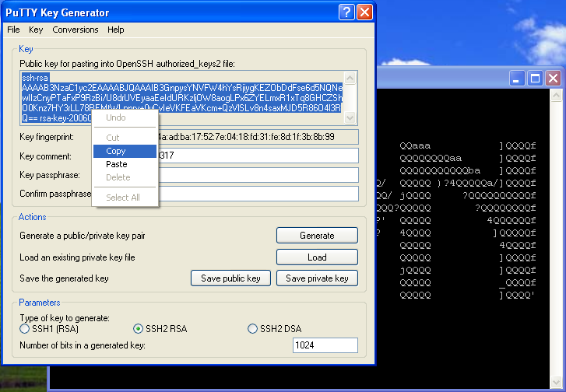
Task: Click the selected ssh-rsa public key text
Action: point(182,98)
